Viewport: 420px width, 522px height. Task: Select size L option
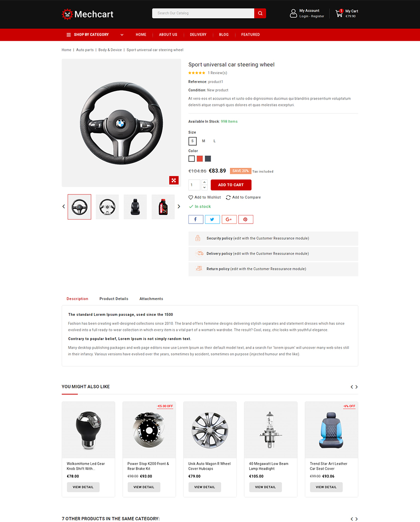pos(214,141)
